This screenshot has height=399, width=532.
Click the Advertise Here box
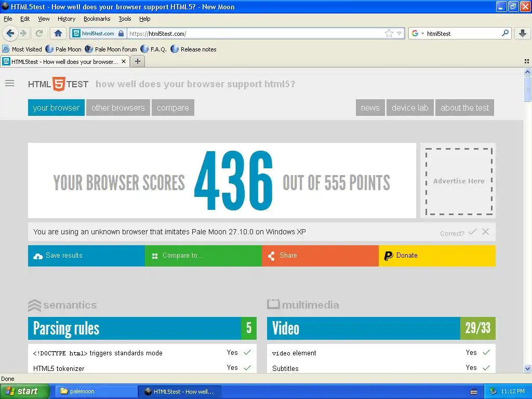pos(459,181)
